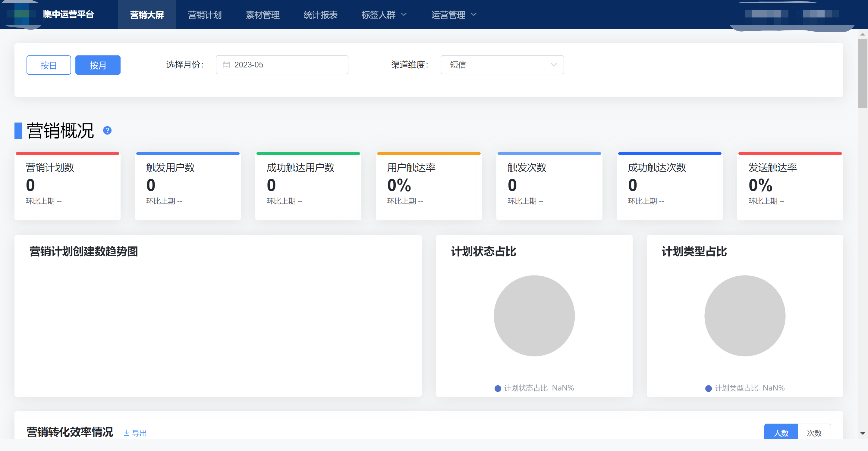Open the 营销概况 help question-mark icon
Screen dimensions: 868x451
(x=107, y=130)
